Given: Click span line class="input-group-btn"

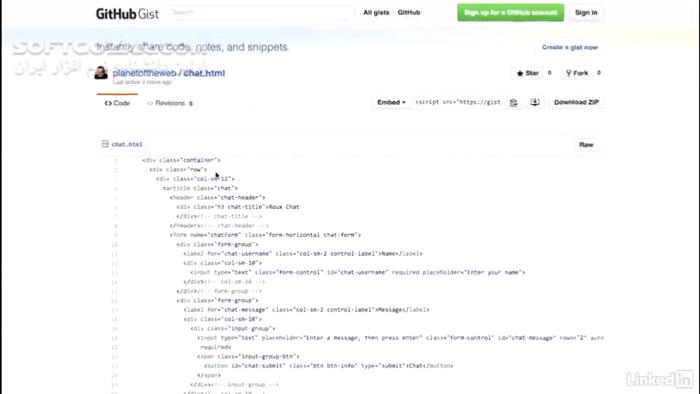Looking at the screenshot, I should [248, 356].
